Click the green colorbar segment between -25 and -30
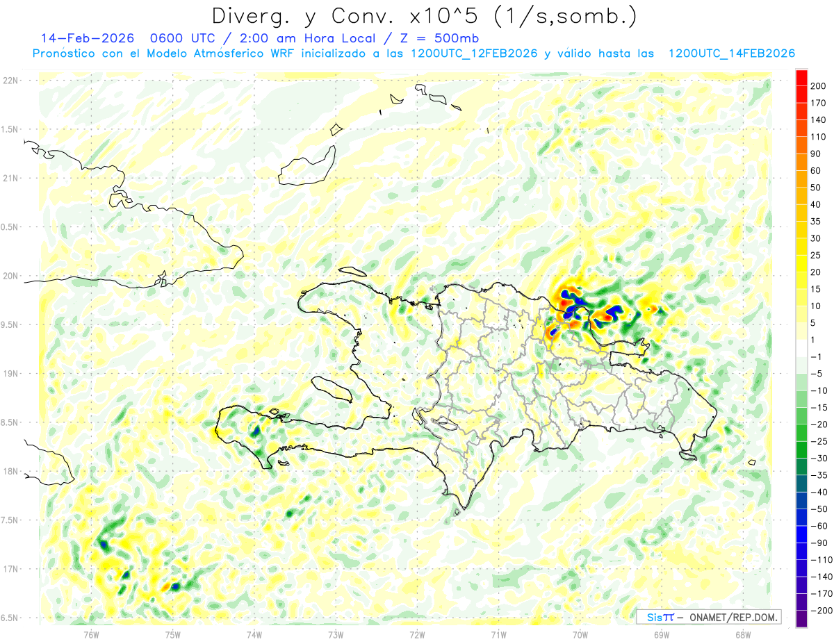The image size is (834, 644). click(x=802, y=449)
